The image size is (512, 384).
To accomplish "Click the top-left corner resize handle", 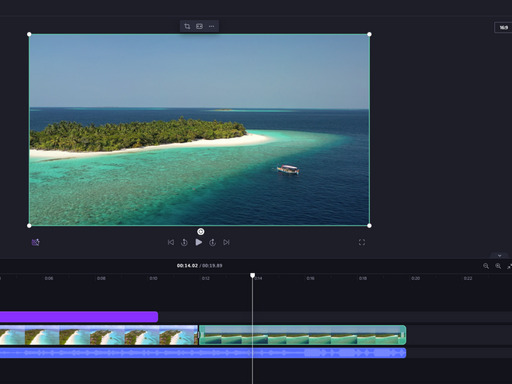I will coord(29,34).
